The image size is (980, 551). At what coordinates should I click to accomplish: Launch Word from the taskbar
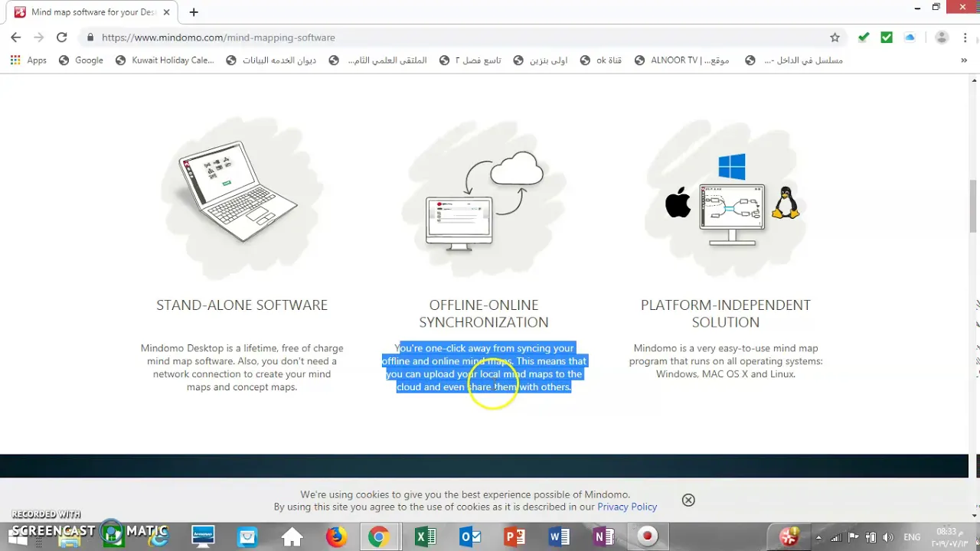(x=559, y=536)
